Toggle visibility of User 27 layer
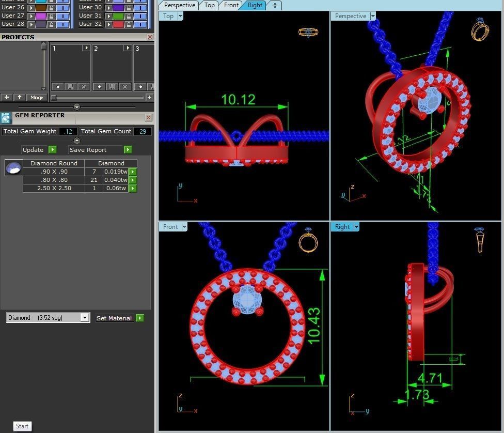Image resolution: width=504 pixels, height=433 pixels. click(x=63, y=16)
